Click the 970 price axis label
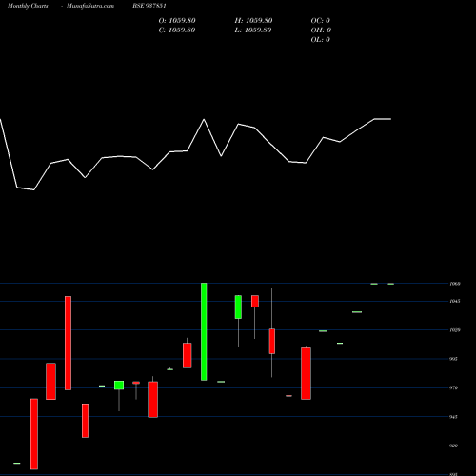The height and width of the screenshot is (476, 476). (x=454, y=387)
